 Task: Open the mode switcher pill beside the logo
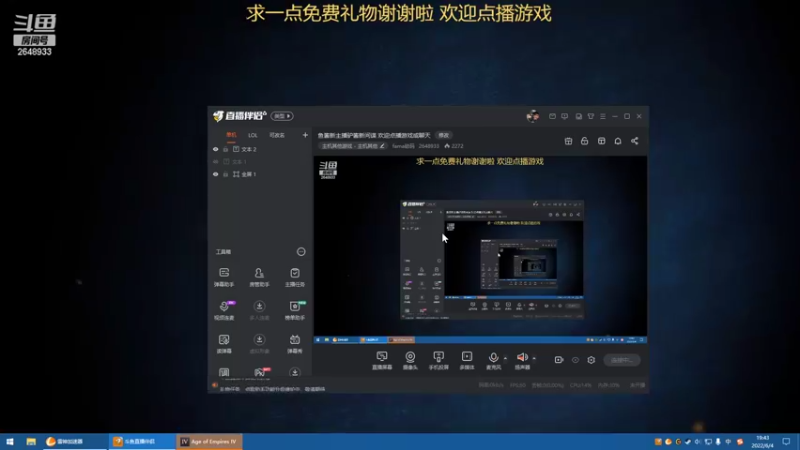282,116
